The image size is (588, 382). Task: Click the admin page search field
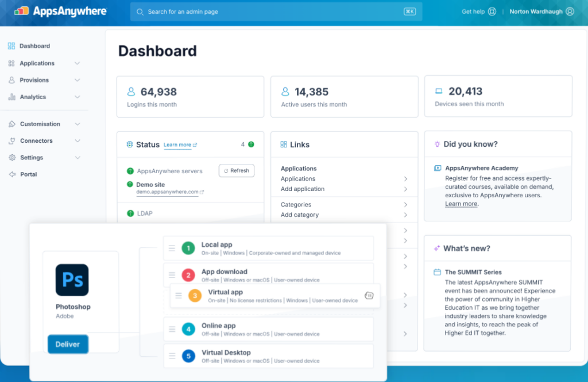[x=270, y=11]
